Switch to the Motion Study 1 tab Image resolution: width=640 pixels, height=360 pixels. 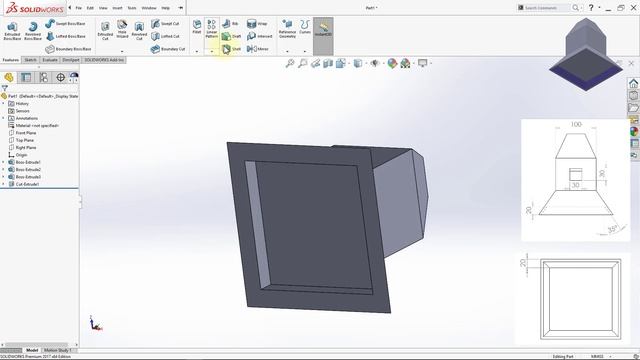58,350
